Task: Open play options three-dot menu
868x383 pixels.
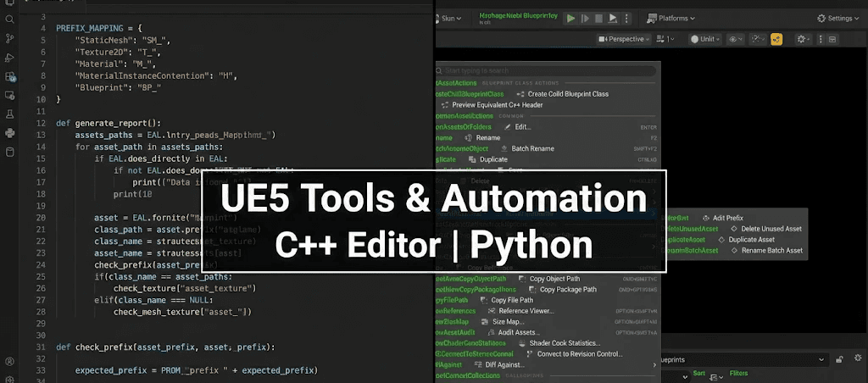Action: 626,19
